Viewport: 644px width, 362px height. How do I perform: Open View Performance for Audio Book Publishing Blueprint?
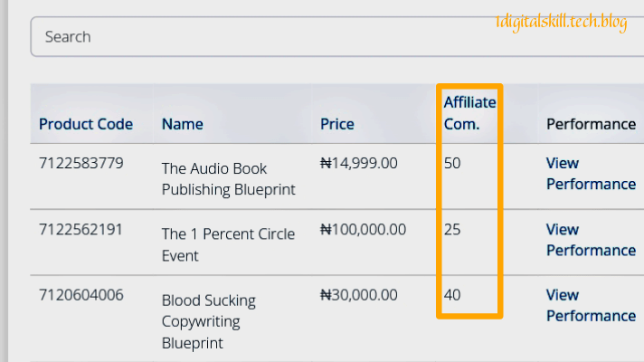(591, 174)
